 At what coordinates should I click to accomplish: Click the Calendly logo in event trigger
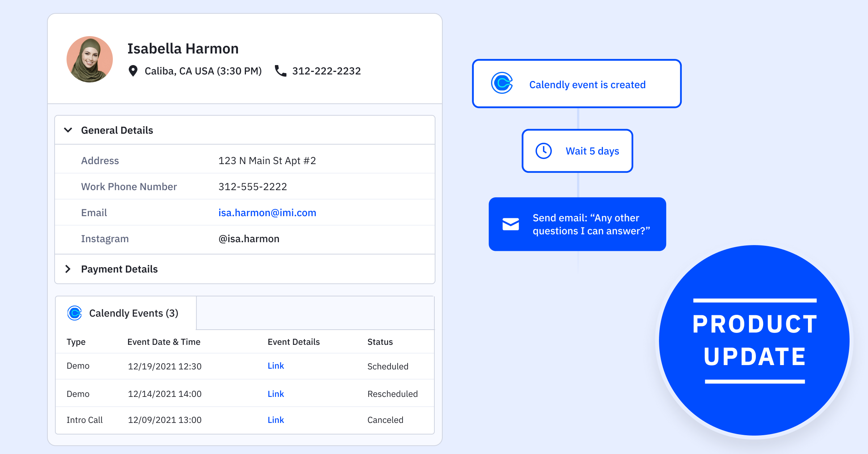(x=502, y=83)
